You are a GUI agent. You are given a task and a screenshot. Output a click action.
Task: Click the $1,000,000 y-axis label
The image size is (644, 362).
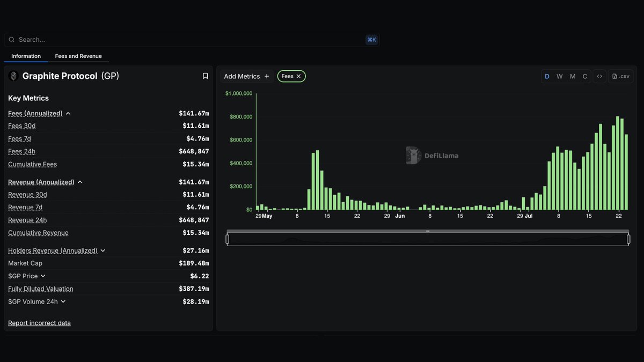239,93
